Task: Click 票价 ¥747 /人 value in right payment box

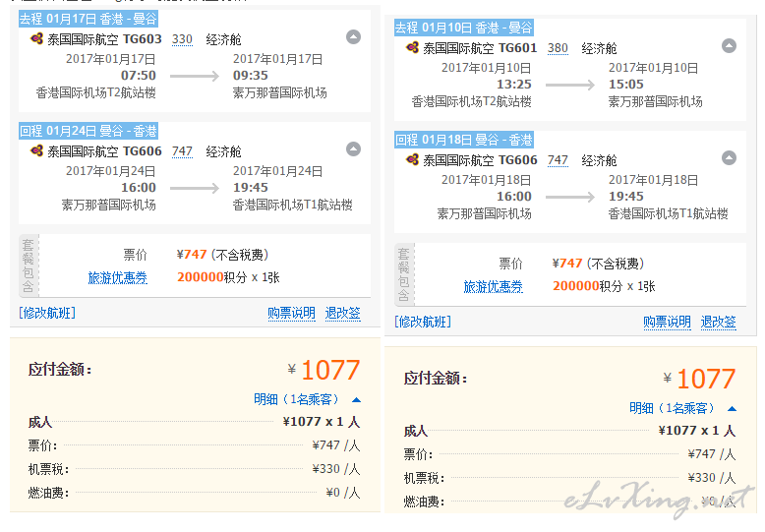Action: 712,454
